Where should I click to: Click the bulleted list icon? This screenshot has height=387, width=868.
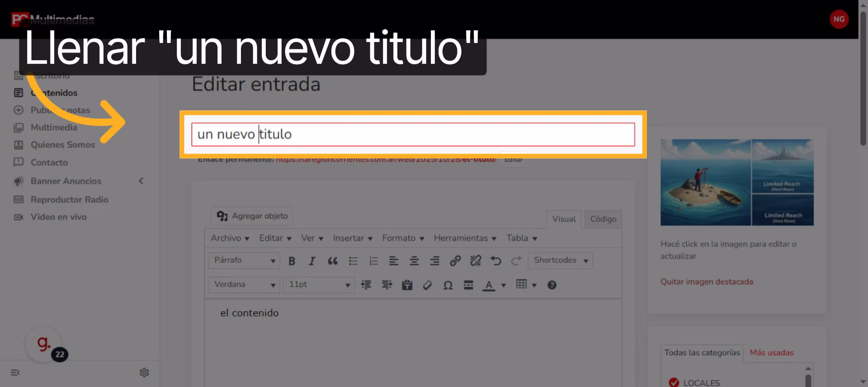coord(353,261)
